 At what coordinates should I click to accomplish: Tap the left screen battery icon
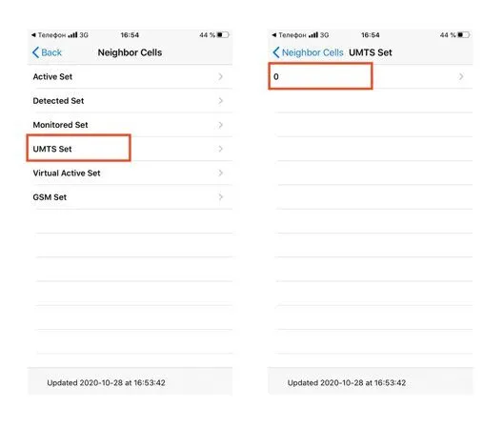click(x=223, y=34)
